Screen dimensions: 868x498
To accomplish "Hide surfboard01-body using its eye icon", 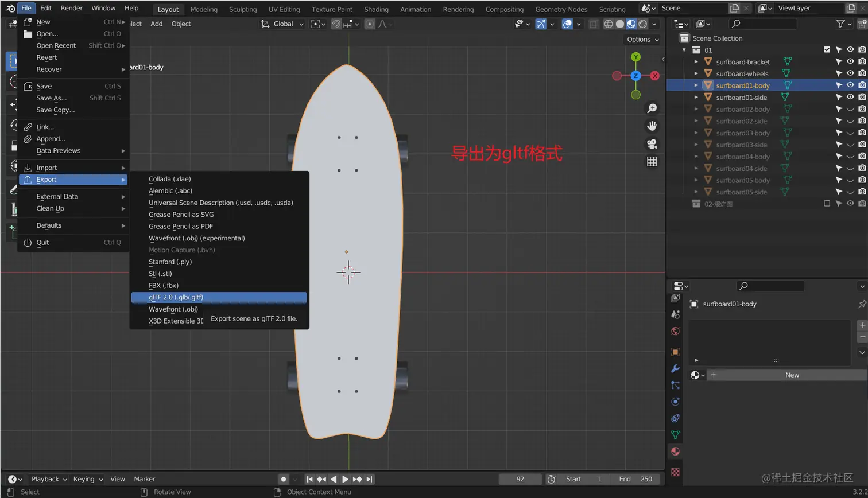I will point(850,85).
